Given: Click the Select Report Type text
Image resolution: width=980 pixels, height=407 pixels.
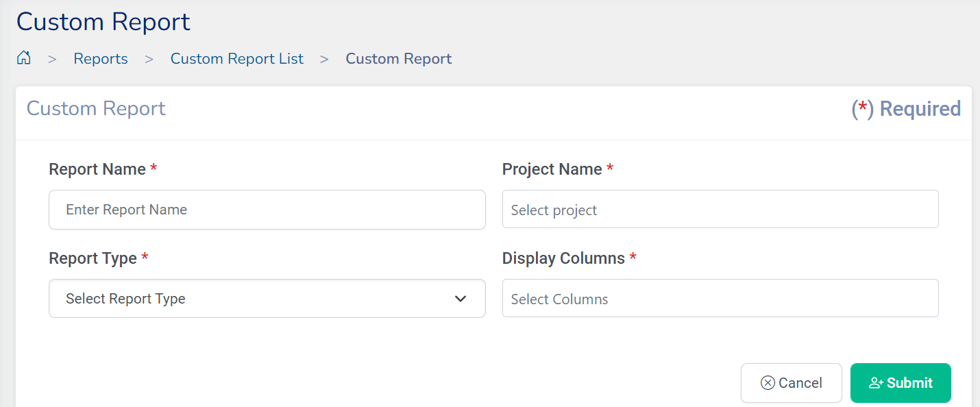Looking at the screenshot, I should click(x=125, y=299).
